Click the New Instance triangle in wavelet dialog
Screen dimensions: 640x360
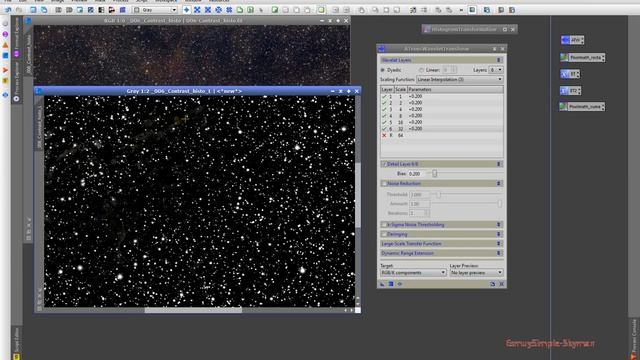tap(382, 284)
